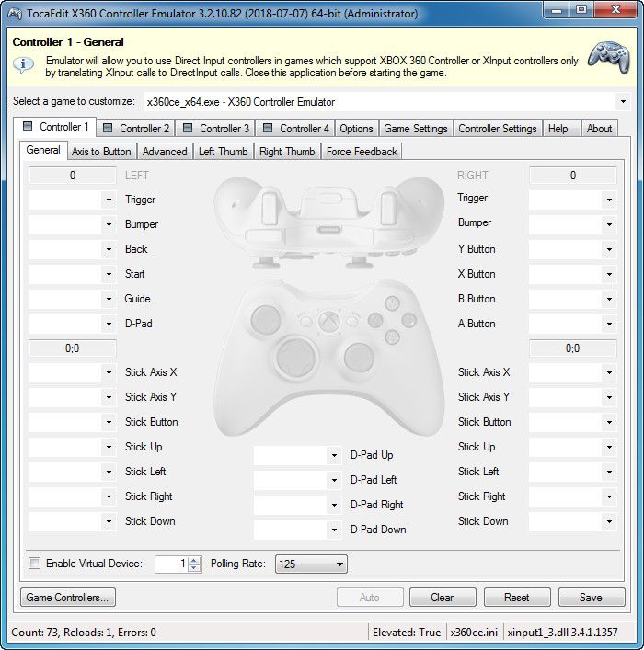644x650 pixels.
Task: Click the virtual device number field
Action: tap(172, 564)
